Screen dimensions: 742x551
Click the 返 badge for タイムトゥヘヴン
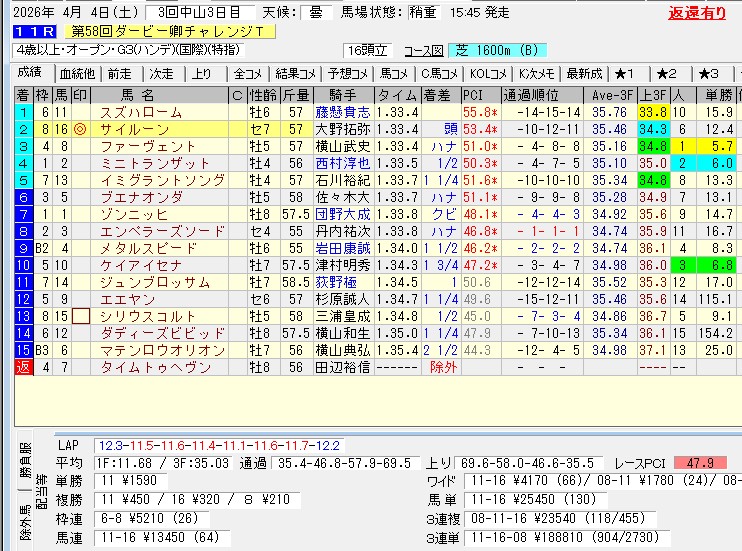click(x=23, y=368)
